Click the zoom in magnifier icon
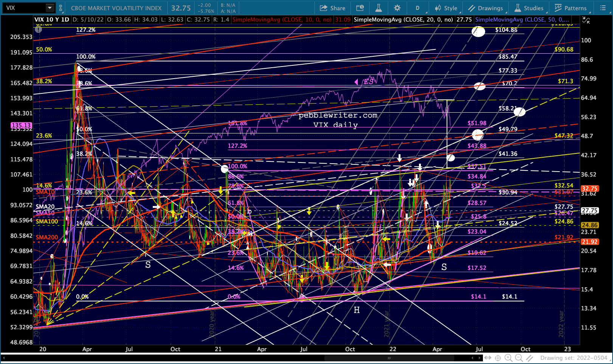Image resolution: width=613 pixels, height=364 pixels. (x=509, y=358)
